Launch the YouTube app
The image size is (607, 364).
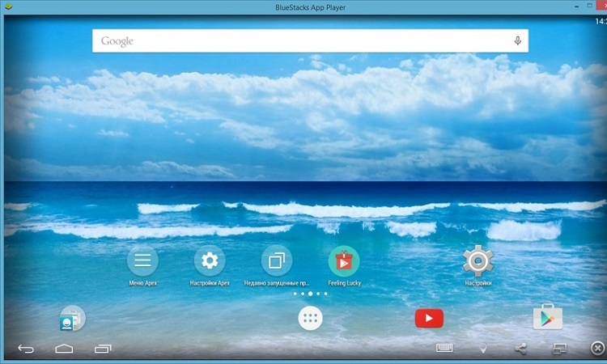coord(429,319)
